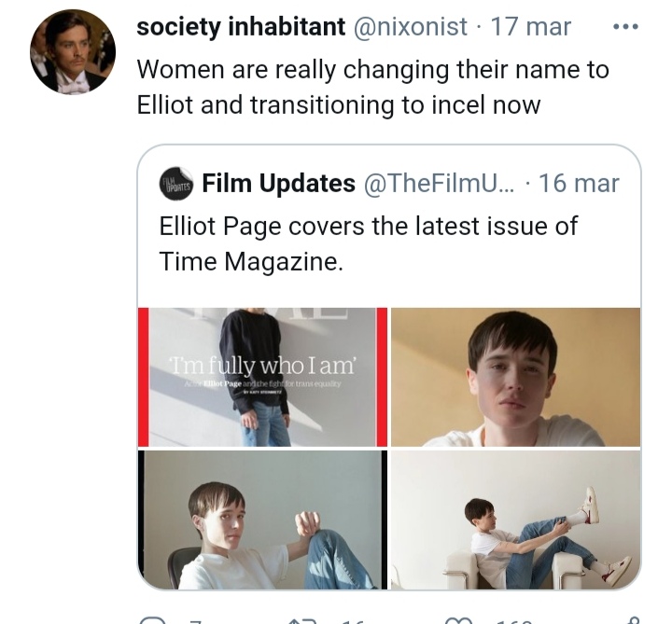Click the main tweet text about Elliot
This screenshot has height=624, width=672.
pyautogui.click(x=372, y=87)
